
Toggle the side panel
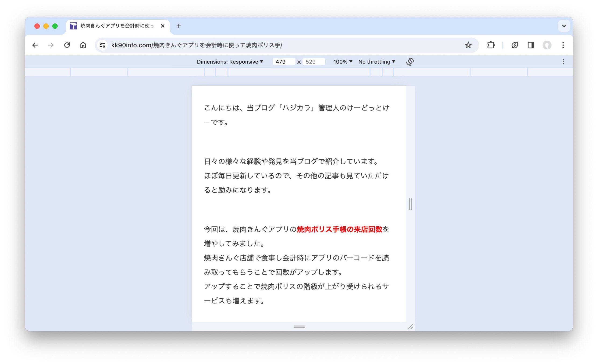tap(531, 45)
